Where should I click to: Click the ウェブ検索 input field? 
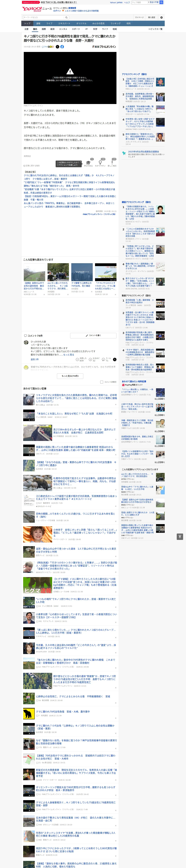coord(139,2)
